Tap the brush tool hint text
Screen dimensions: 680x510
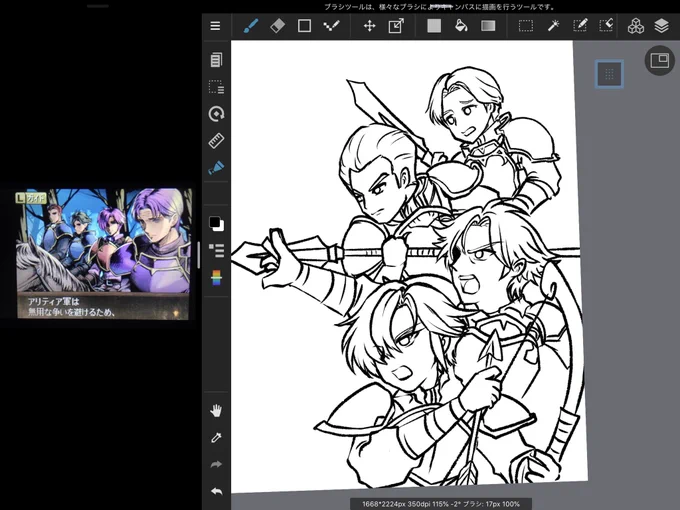click(x=439, y=7)
